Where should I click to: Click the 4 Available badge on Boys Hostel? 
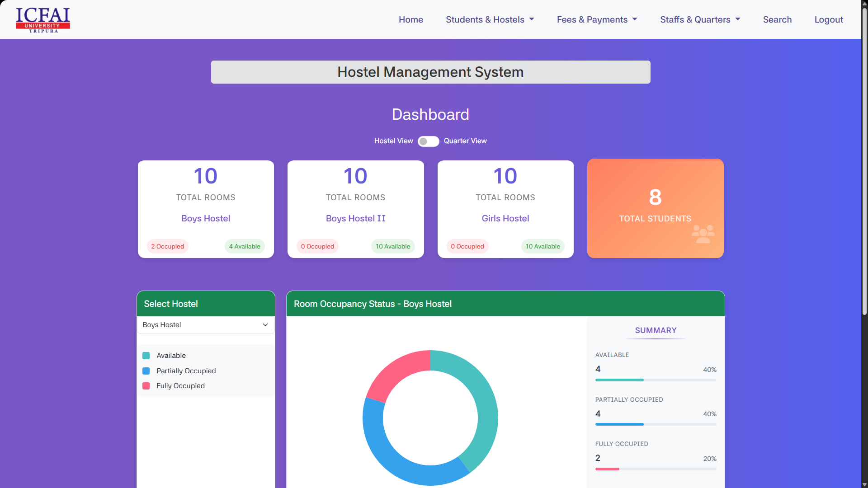click(245, 246)
